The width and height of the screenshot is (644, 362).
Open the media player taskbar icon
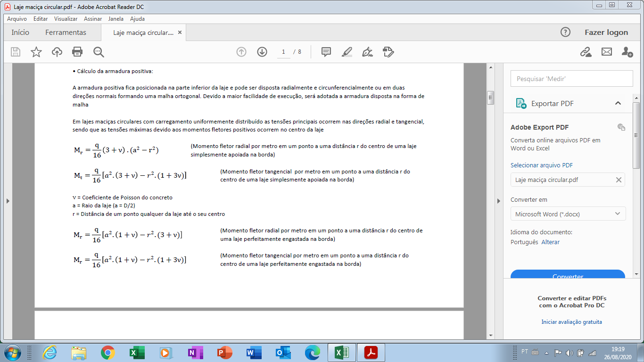coord(166,352)
